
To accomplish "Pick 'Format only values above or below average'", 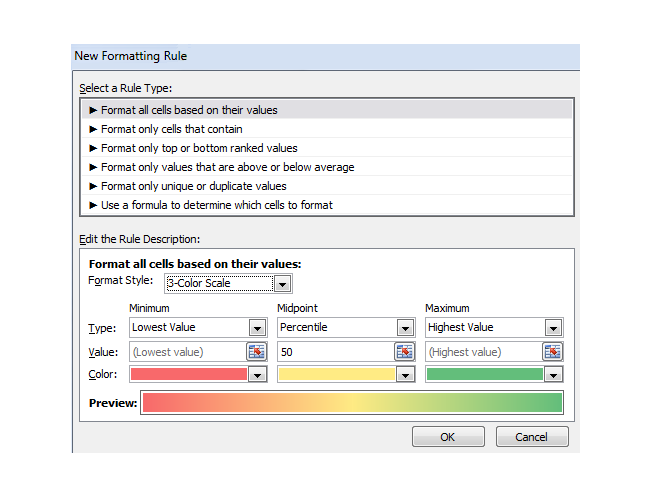I will [x=327, y=167].
